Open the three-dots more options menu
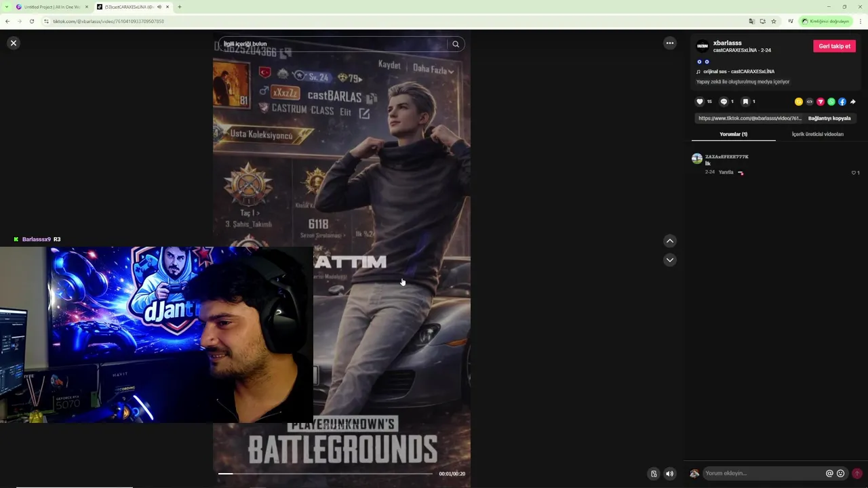This screenshot has width=868, height=488. (x=670, y=43)
